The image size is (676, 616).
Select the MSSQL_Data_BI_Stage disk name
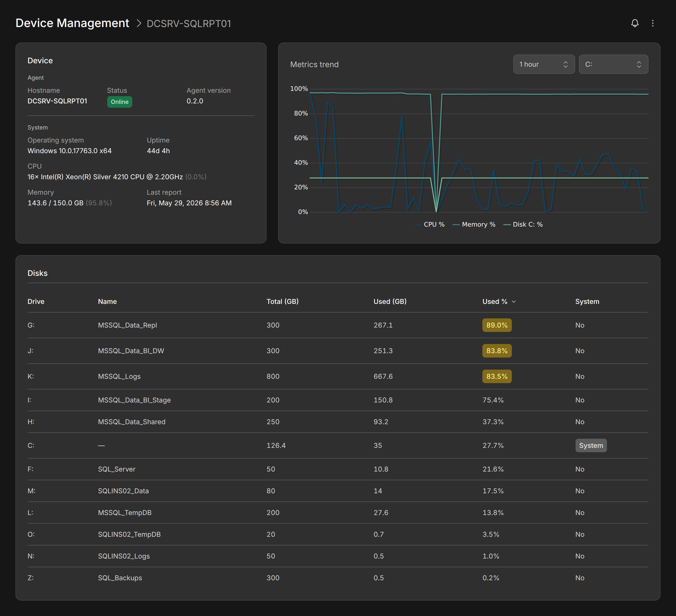134,400
